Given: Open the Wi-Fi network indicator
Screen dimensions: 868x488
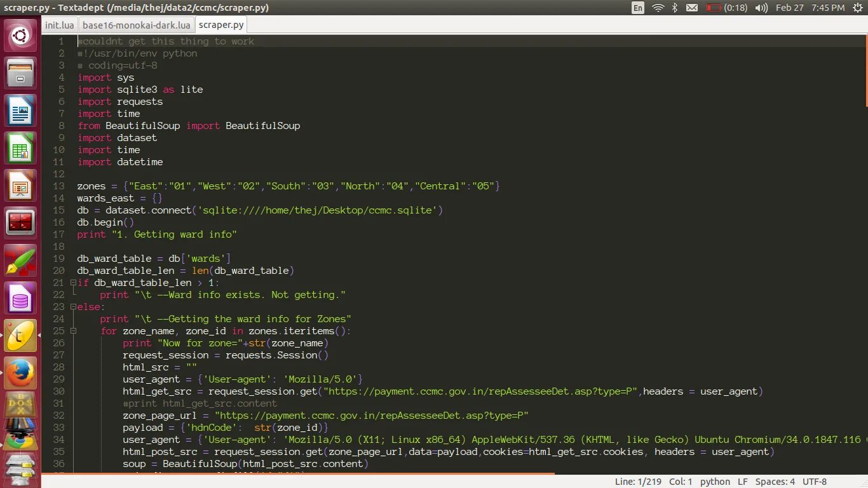Looking at the screenshot, I should click(658, 8).
